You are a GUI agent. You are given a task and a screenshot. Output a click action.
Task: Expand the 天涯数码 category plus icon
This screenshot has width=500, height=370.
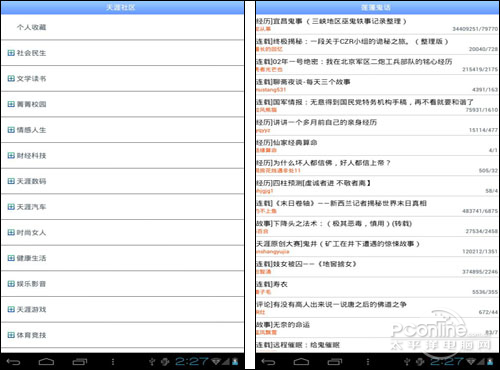[11, 181]
